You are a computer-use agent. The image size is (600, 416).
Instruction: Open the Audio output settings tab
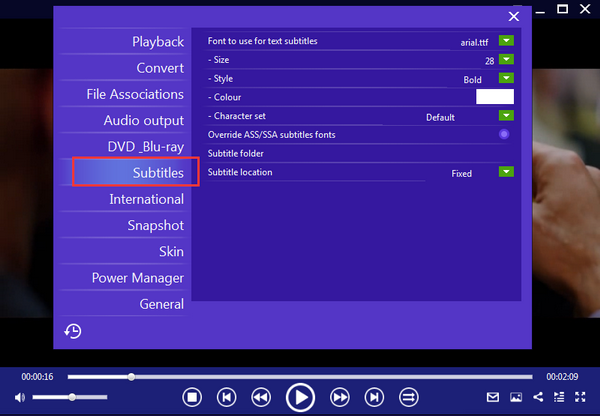click(x=144, y=120)
